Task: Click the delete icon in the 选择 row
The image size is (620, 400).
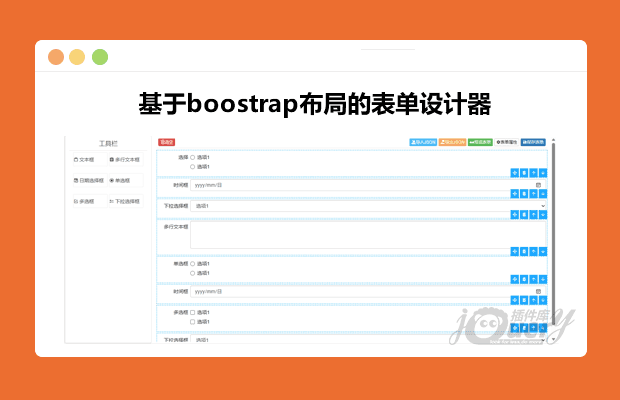Action: click(524, 173)
